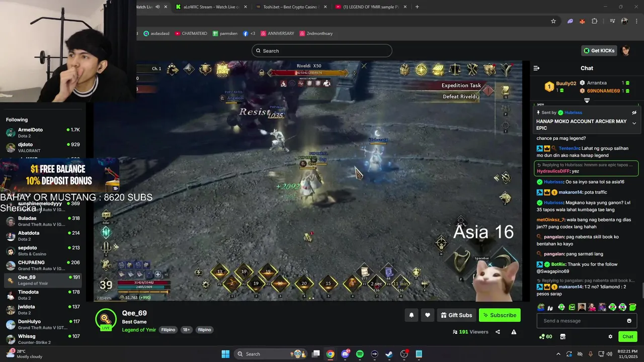Send message using the Chat button
The width and height of the screenshot is (644, 362).
click(628, 337)
